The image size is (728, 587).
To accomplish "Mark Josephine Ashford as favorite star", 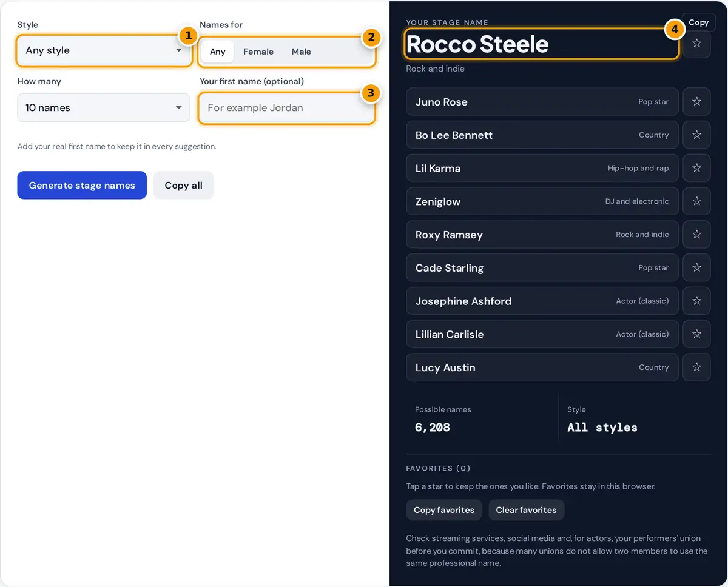I will click(x=696, y=301).
